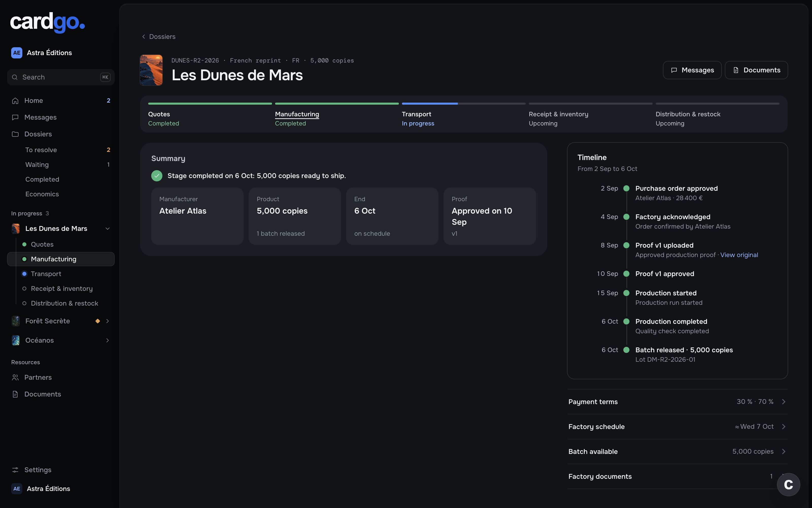Click the Les Dunes de Mars sidebar thumbnail

click(x=15, y=228)
